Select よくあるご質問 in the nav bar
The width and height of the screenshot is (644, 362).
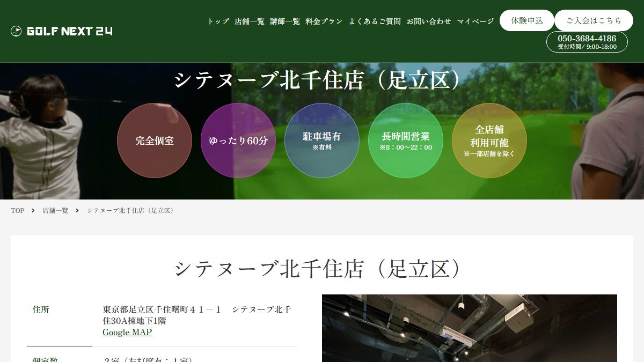pos(375,21)
